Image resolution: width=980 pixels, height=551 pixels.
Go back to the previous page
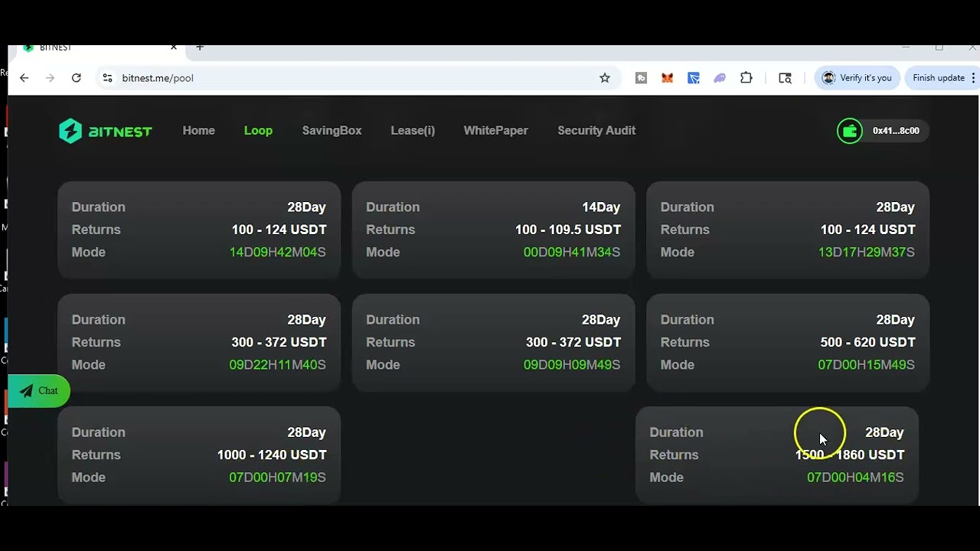point(24,78)
